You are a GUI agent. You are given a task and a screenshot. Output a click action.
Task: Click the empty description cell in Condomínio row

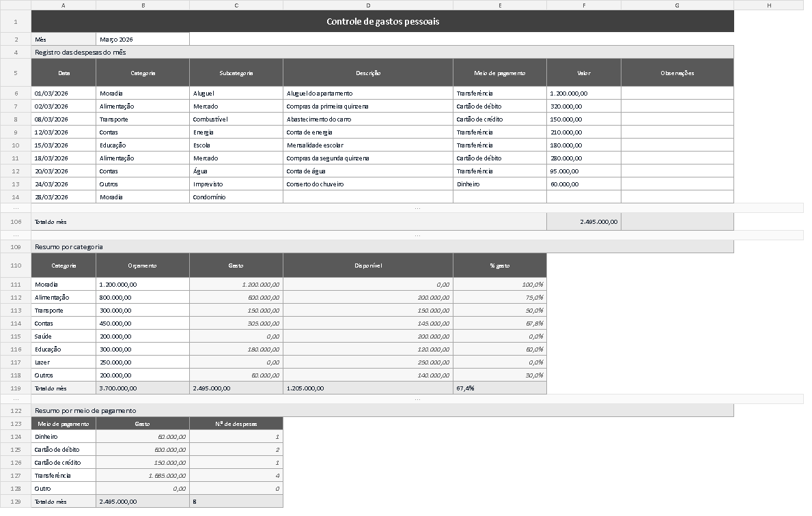[367, 197]
